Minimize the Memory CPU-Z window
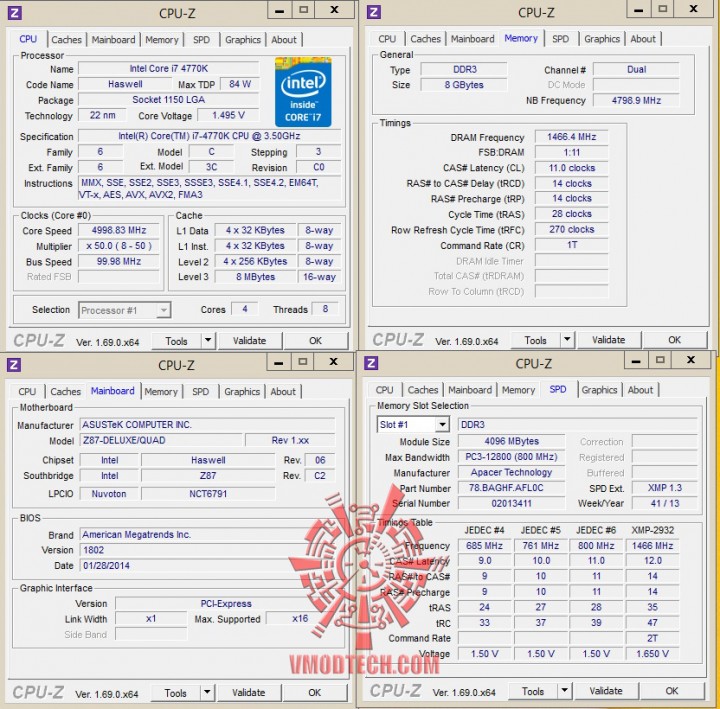Viewport: 720px width, 709px height. click(x=639, y=9)
